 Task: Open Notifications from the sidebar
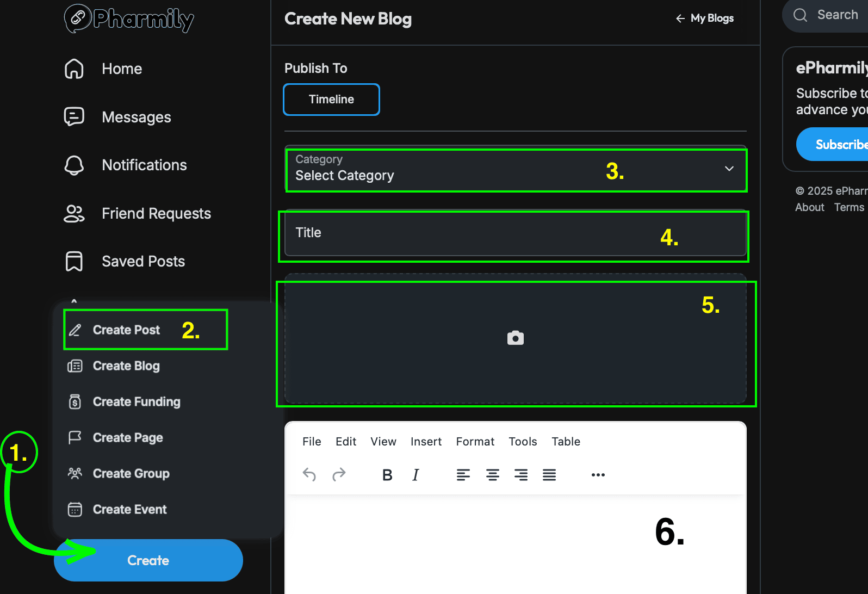(x=144, y=165)
